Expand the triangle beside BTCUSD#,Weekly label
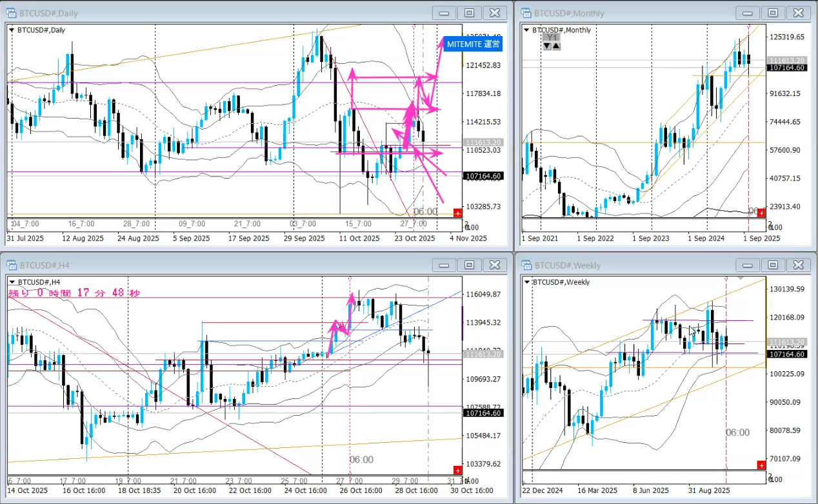 526,282
